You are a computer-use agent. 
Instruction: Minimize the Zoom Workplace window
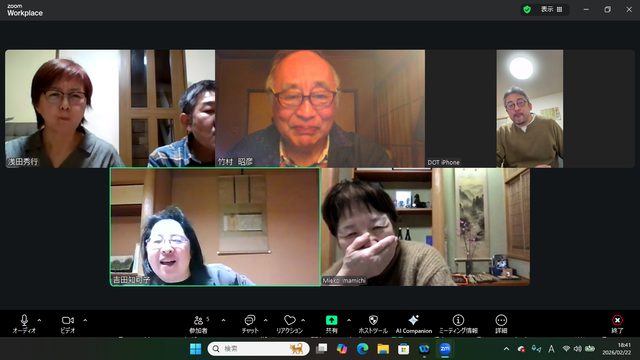click(586, 9)
